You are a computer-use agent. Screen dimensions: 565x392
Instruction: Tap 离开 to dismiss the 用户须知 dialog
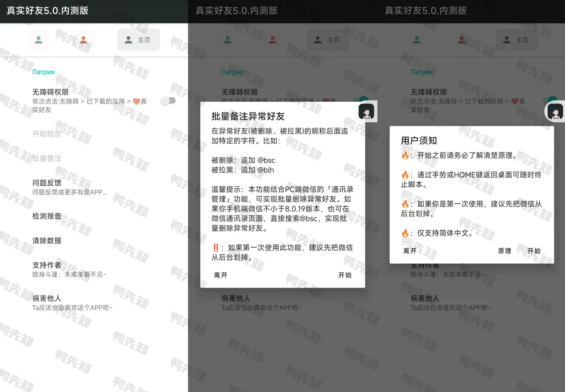[x=409, y=250]
